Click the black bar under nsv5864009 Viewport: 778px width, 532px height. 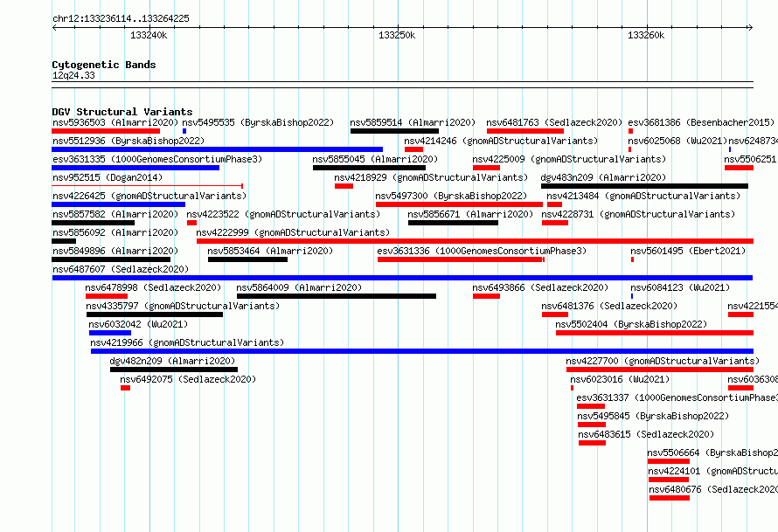tap(337, 296)
